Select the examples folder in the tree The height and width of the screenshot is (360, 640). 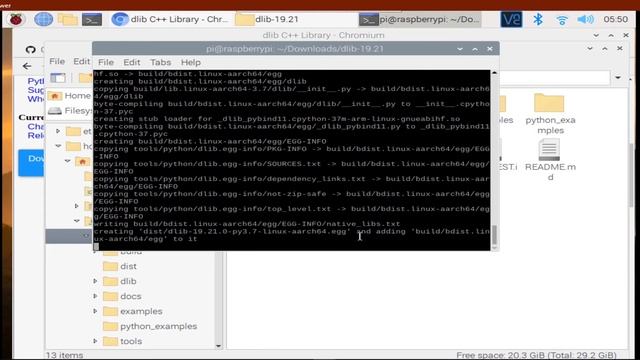click(x=133, y=311)
